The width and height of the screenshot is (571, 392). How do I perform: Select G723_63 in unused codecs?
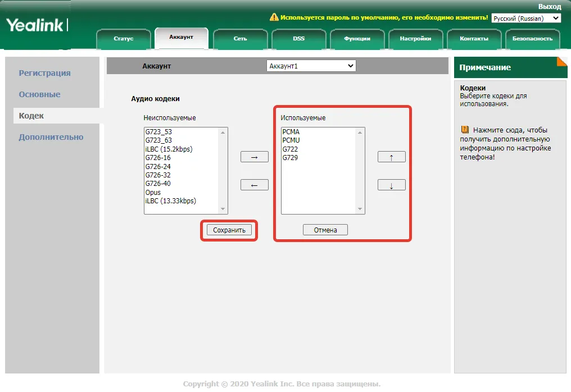tap(182, 140)
